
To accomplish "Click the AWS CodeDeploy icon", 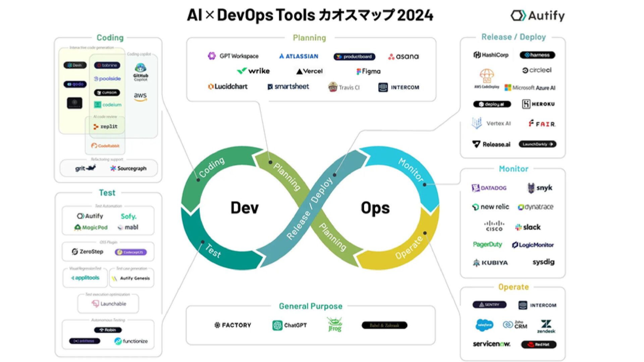I will click(486, 79).
